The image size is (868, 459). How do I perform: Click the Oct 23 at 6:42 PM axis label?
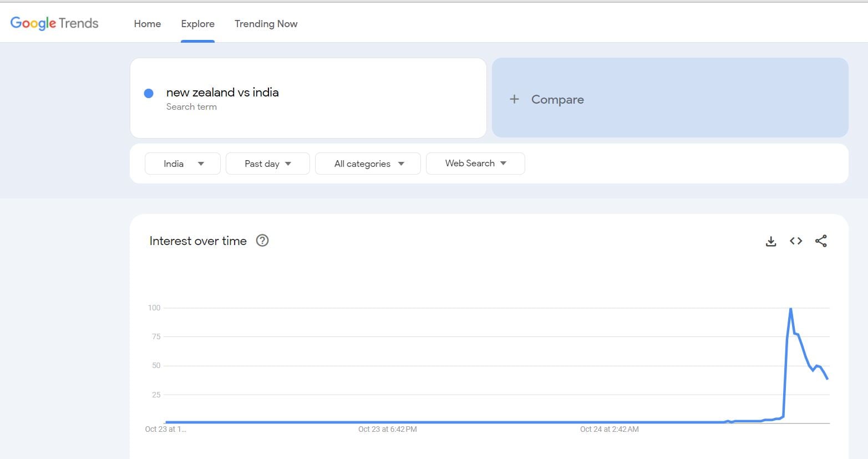point(387,429)
